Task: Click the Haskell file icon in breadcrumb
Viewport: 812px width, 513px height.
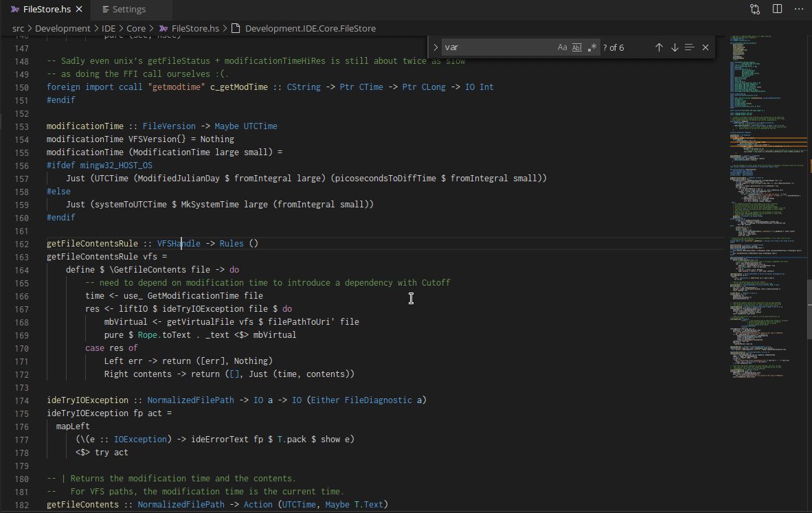Action: (x=163, y=28)
